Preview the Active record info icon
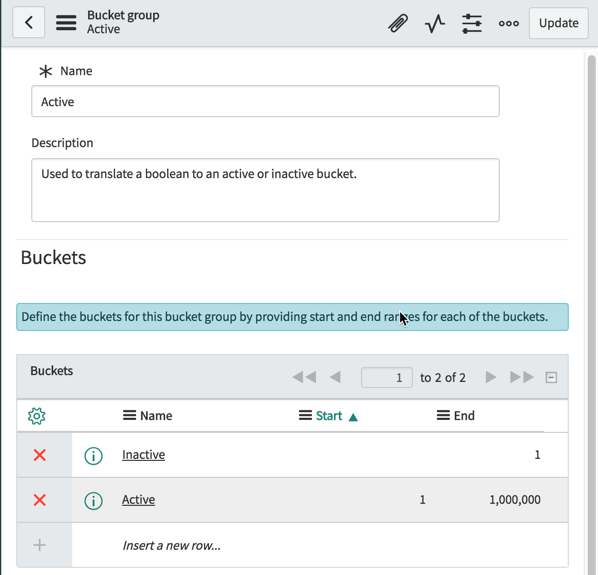598x575 pixels. pyautogui.click(x=93, y=501)
